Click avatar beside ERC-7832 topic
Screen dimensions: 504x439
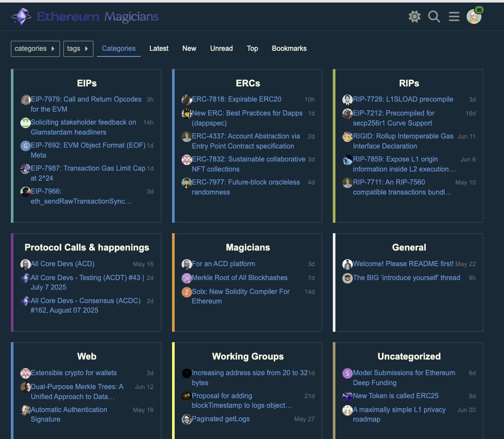[x=186, y=160]
